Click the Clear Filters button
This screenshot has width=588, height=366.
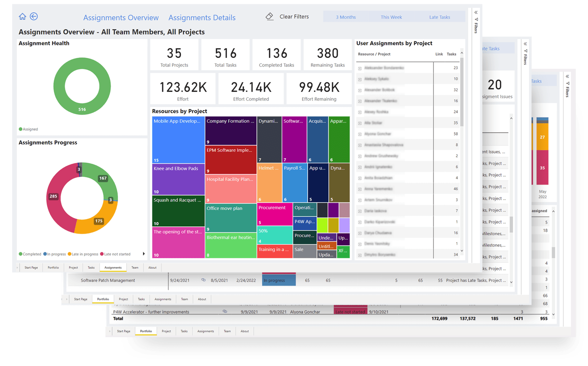point(287,17)
